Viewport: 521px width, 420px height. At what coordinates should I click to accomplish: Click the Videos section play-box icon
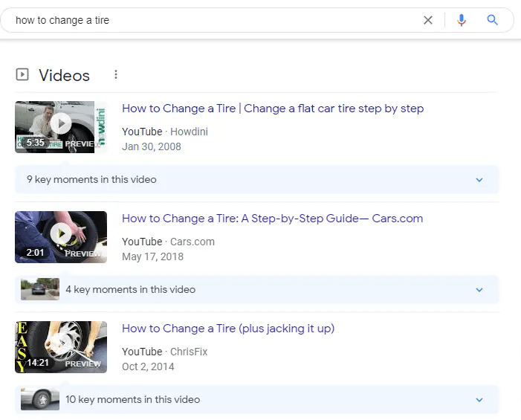[22, 74]
